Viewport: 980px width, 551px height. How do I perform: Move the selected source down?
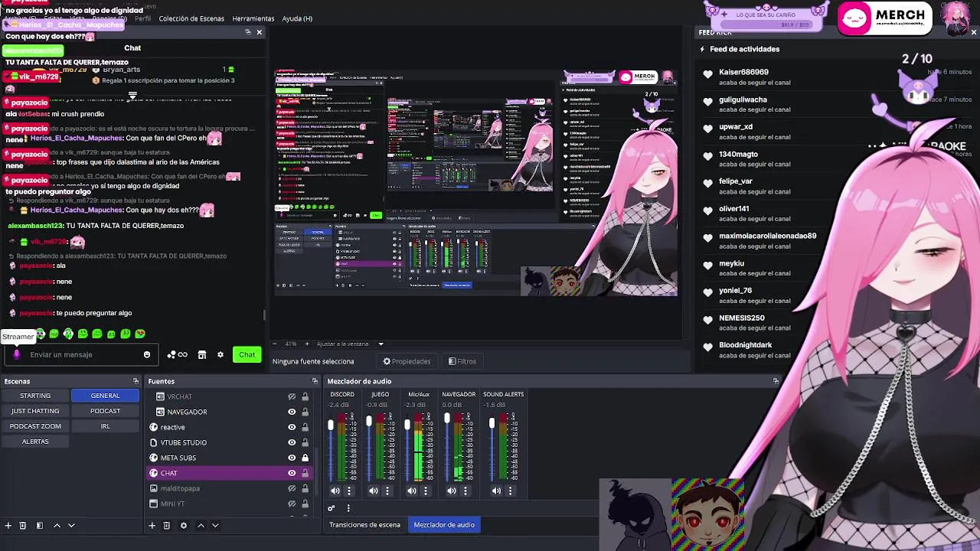(215, 526)
